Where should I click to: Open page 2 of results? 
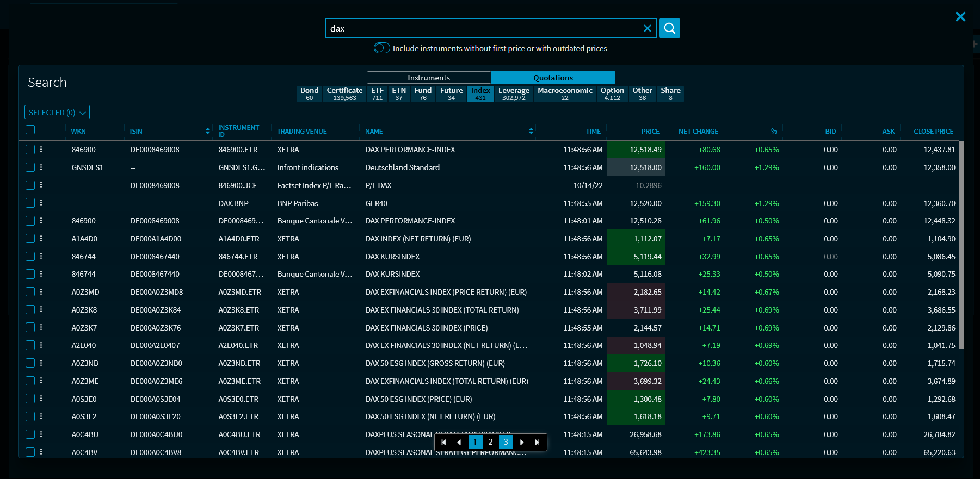[x=490, y=442]
